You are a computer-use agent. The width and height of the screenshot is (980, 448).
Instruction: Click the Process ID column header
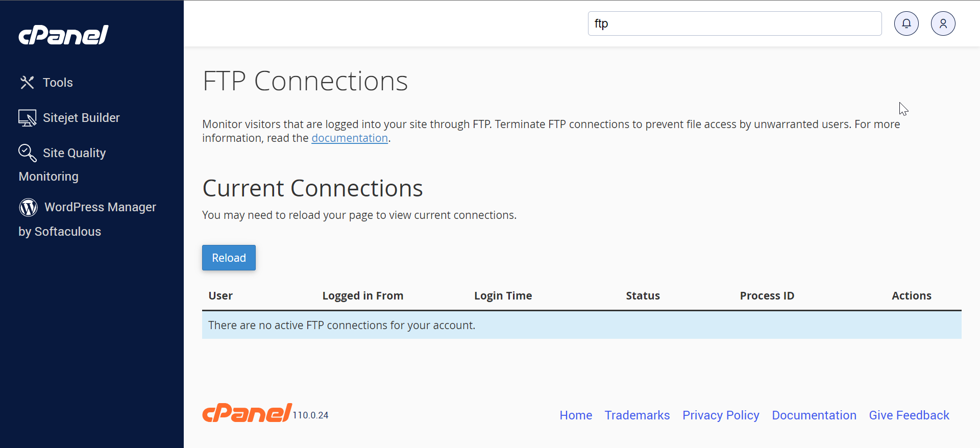point(767,296)
